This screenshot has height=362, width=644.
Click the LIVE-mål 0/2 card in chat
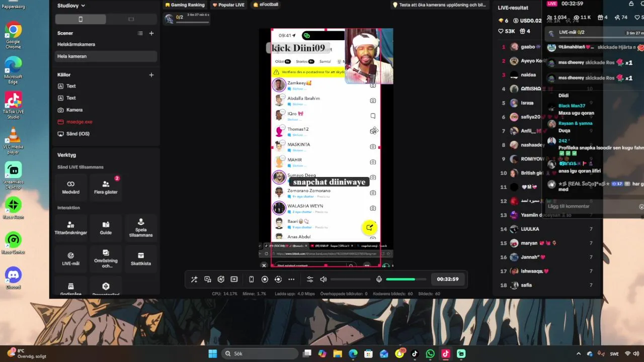594,33
